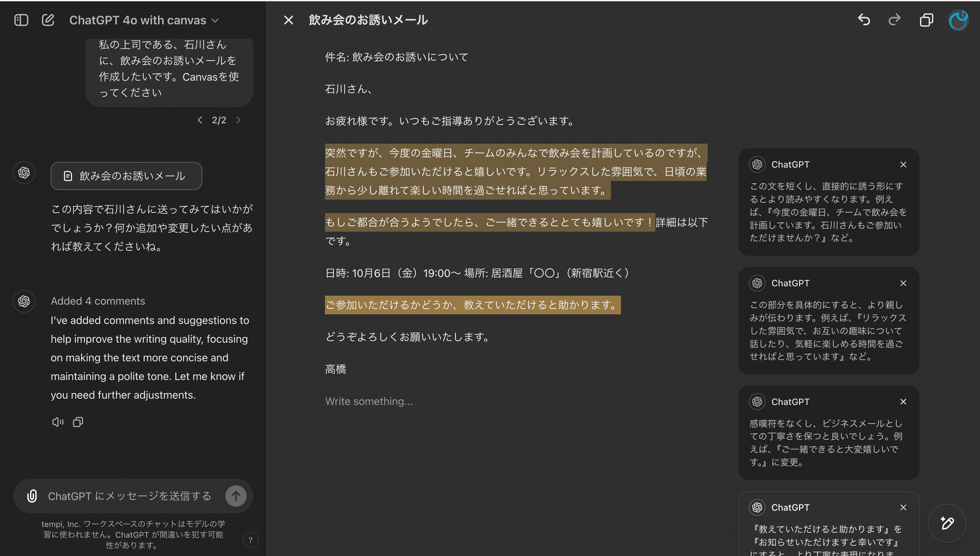Click the redo arrow in canvas header
The image size is (980, 556).
point(894,19)
